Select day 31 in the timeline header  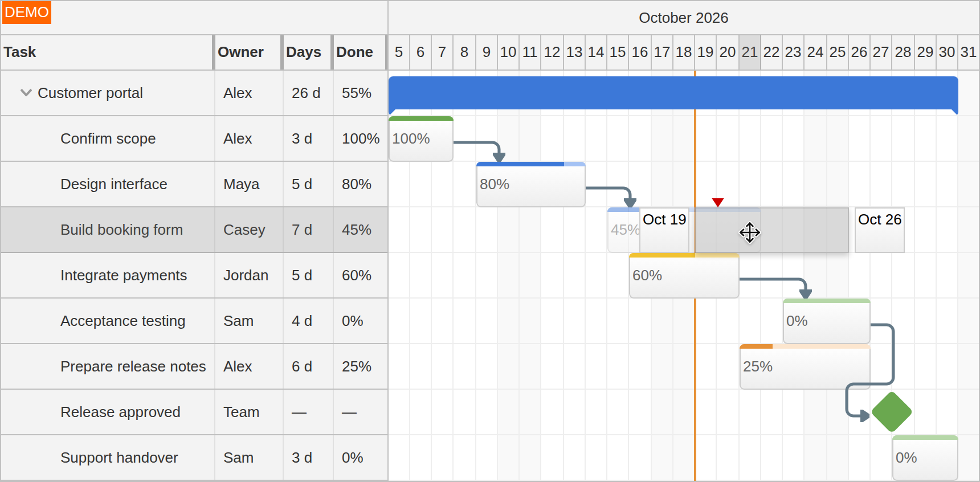(969, 52)
